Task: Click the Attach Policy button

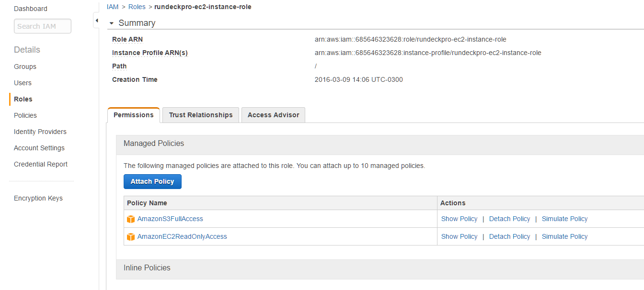Action: (x=152, y=181)
